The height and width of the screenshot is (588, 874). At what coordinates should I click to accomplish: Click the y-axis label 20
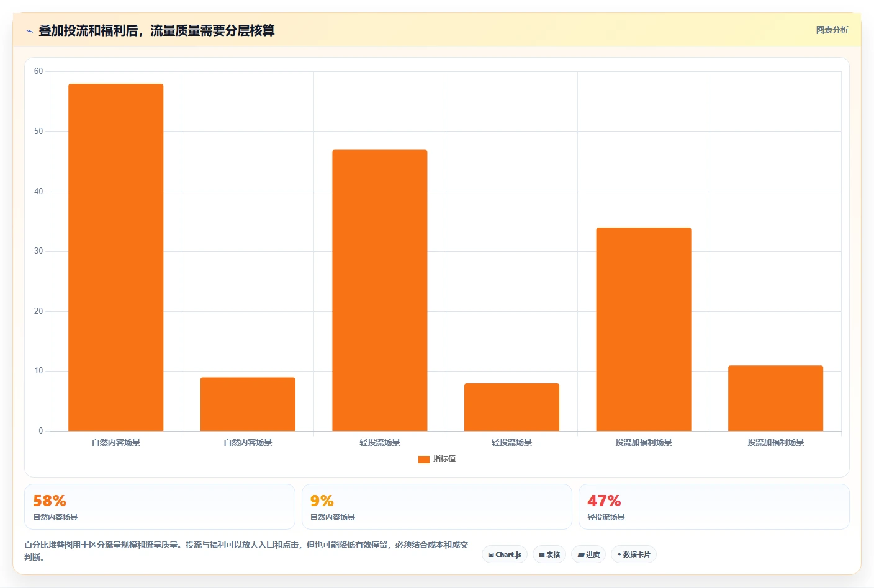[x=38, y=311]
